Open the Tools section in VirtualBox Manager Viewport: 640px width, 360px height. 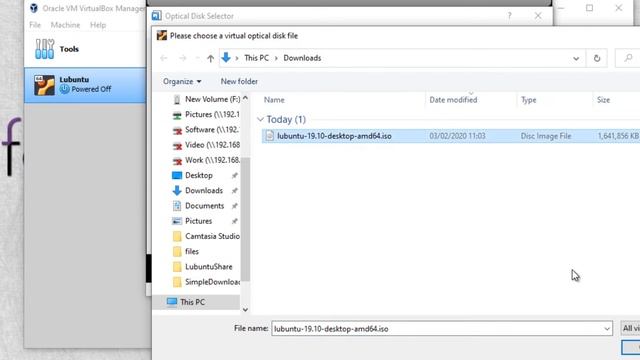click(85, 49)
